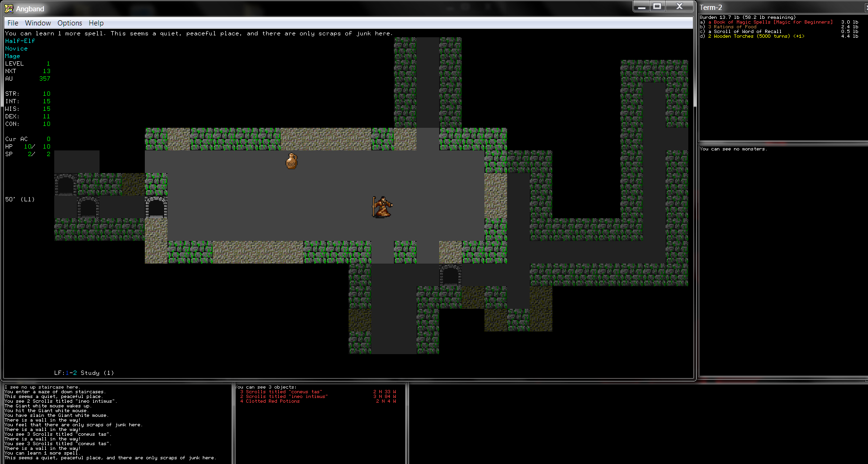Viewport: 868px width, 464px height.
Task: Click the 'Study (1)' status indicator
Action: point(97,373)
